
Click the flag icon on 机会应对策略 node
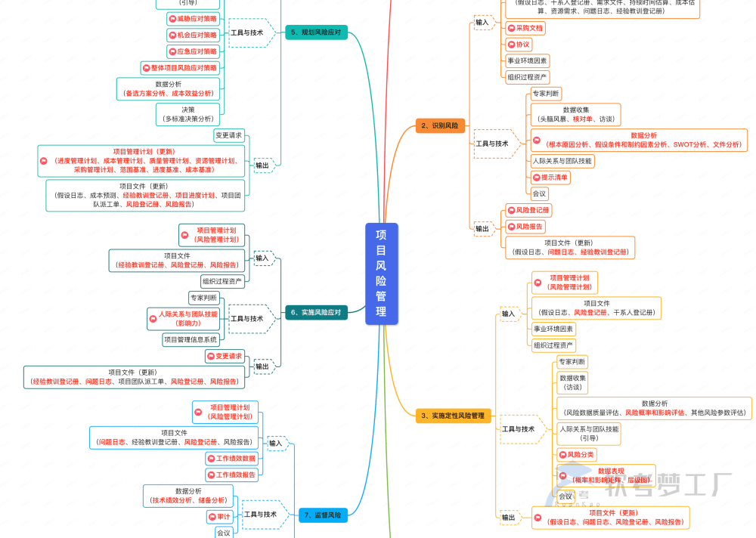tap(172, 35)
